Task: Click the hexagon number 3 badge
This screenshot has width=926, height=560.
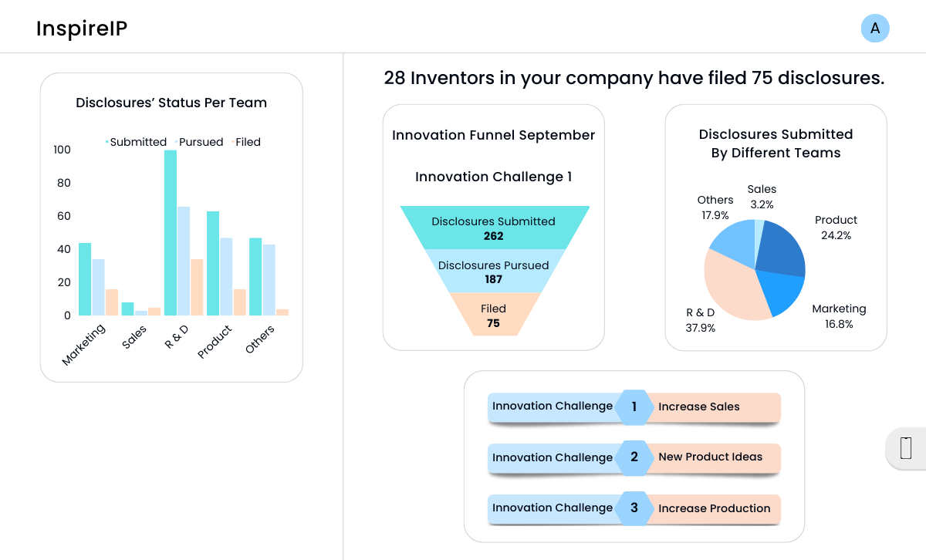Action: point(634,508)
